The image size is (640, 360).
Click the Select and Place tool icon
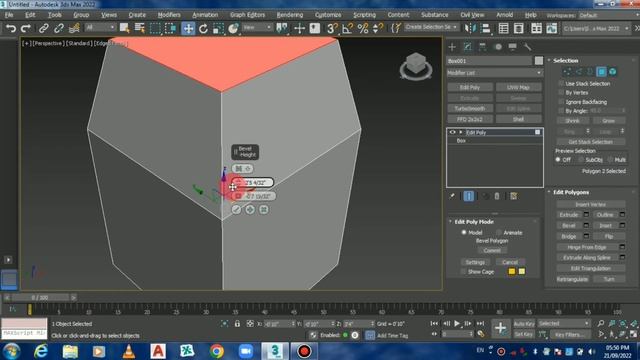pyautogui.click(x=233, y=28)
